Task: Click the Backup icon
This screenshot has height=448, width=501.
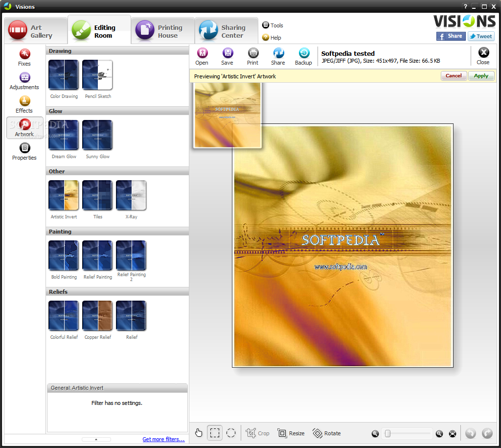Action: (x=303, y=56)
